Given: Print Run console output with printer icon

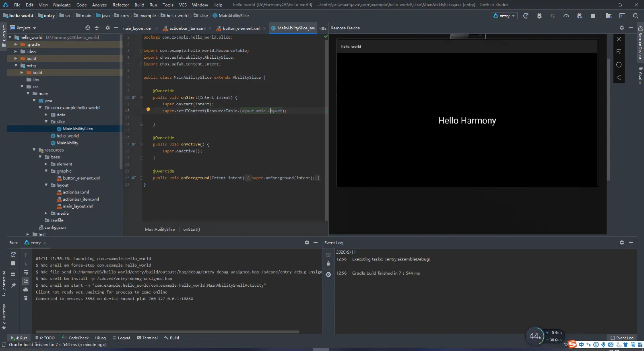Looking at the screenshot, I should [x=26, y=289].
